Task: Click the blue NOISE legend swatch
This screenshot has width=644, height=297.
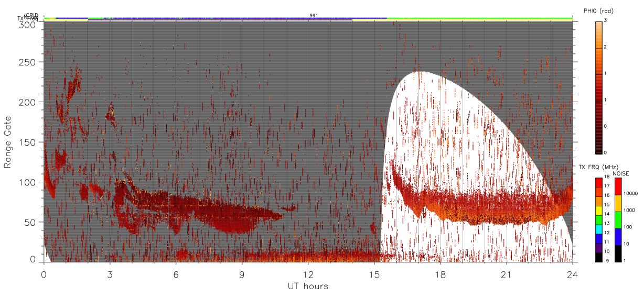Action: (618, 237)
